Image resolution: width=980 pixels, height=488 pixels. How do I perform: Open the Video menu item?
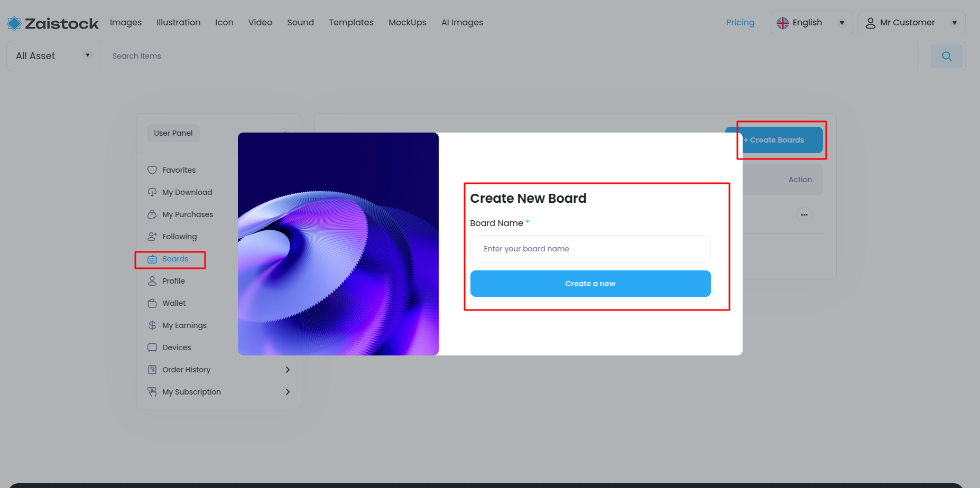pyautogui.click(x=260, y=22)
